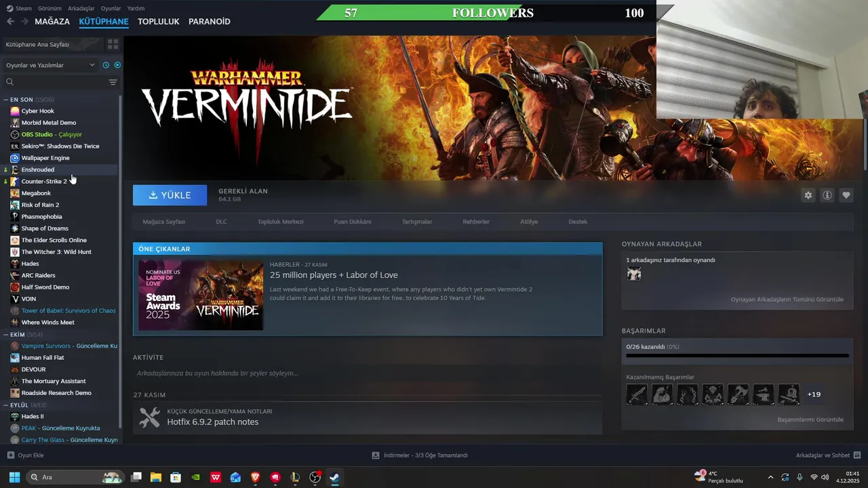Add Vermintide to favorites heart icon

(x=846, y=195)
